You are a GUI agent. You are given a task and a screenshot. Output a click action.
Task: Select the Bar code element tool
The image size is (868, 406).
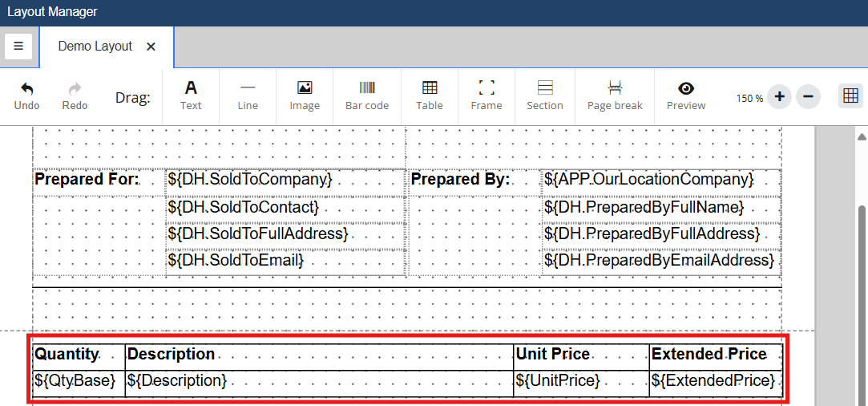coord(367,87)
